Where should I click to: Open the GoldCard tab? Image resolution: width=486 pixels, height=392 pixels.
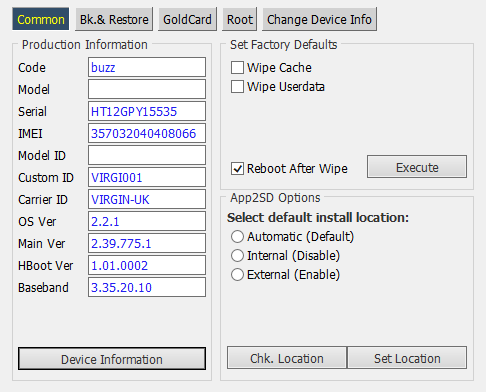tap(187, 19)
